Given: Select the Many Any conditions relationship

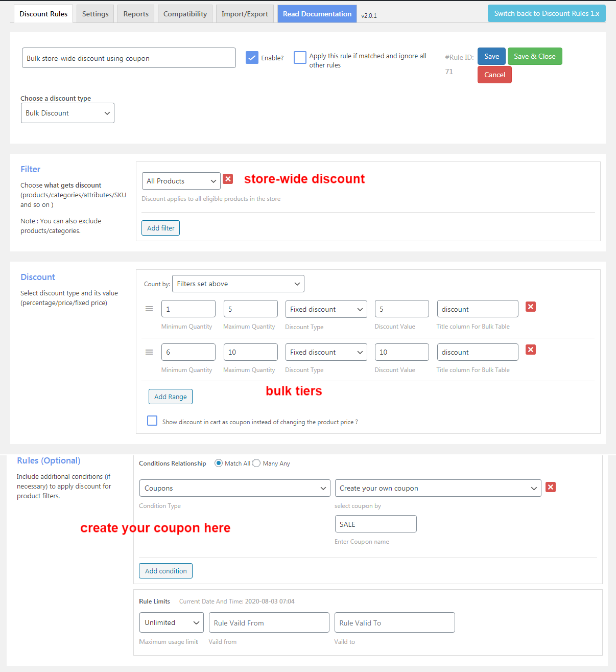Looking at the screenshot, I should pyautogui.click(x=256, y=463).
